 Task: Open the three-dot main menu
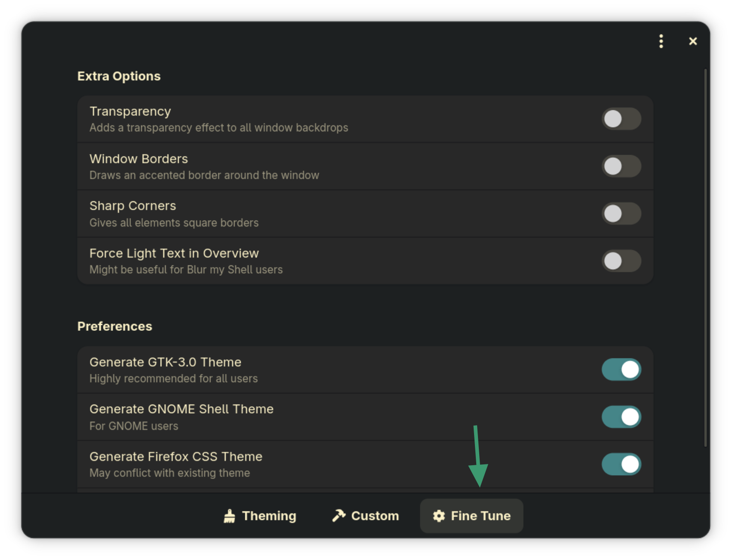point(661,41)
